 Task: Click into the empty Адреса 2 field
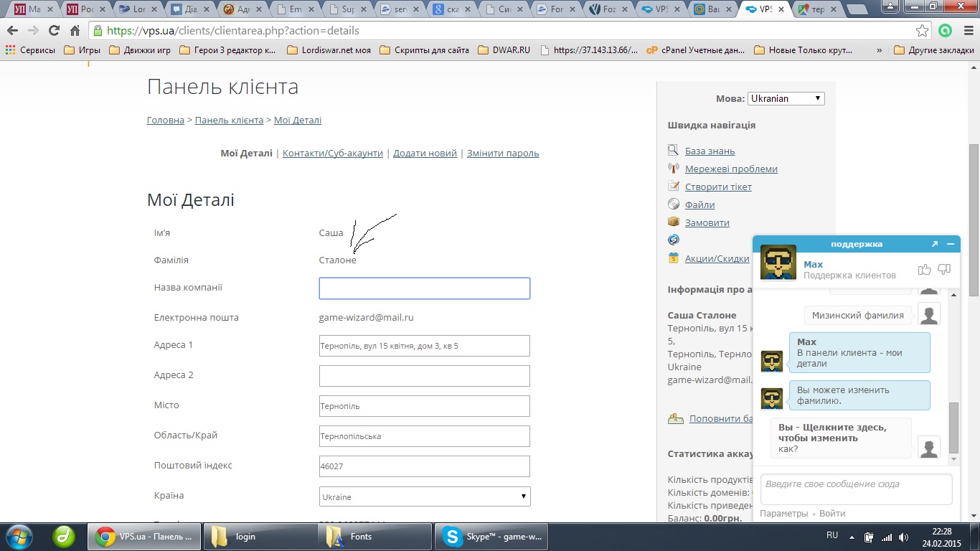click(425, 376)
